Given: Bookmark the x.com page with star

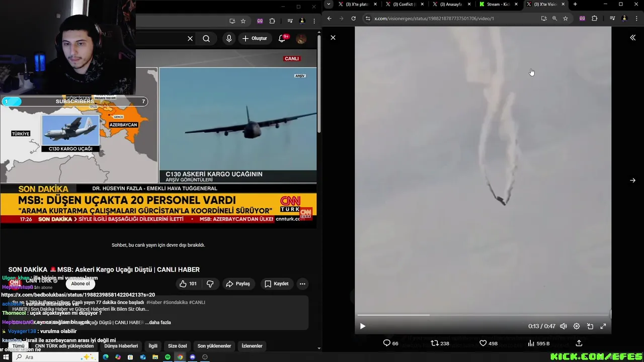Looking at the screenshot, I should coord(566,19).
